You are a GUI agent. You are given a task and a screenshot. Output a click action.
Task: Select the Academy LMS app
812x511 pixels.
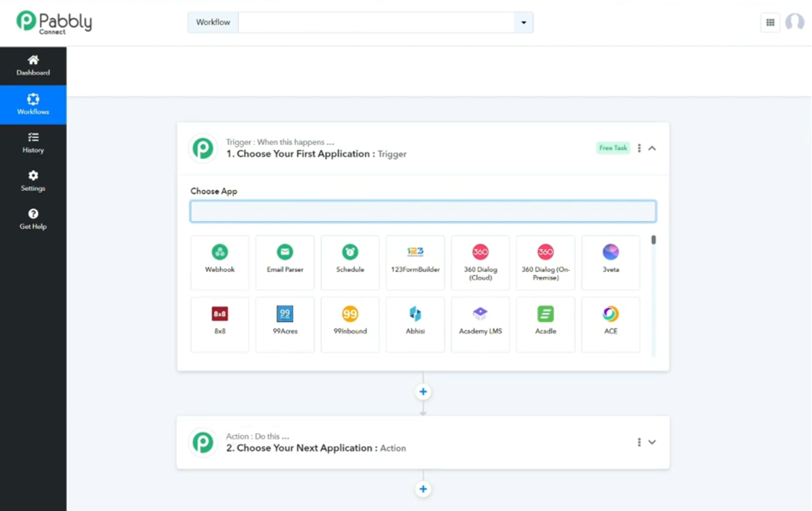coord(480,324)
